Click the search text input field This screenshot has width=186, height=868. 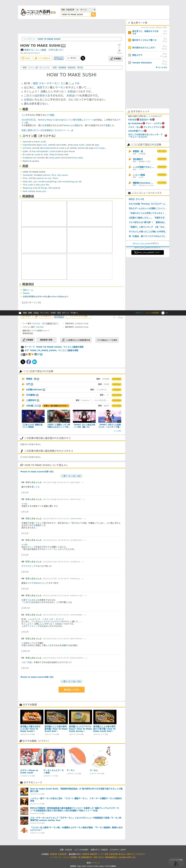click(x=76, y=14)
